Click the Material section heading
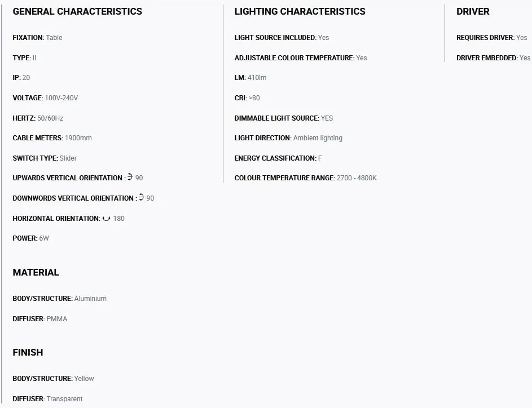The image size is (532, 408). tap(36, 272)
